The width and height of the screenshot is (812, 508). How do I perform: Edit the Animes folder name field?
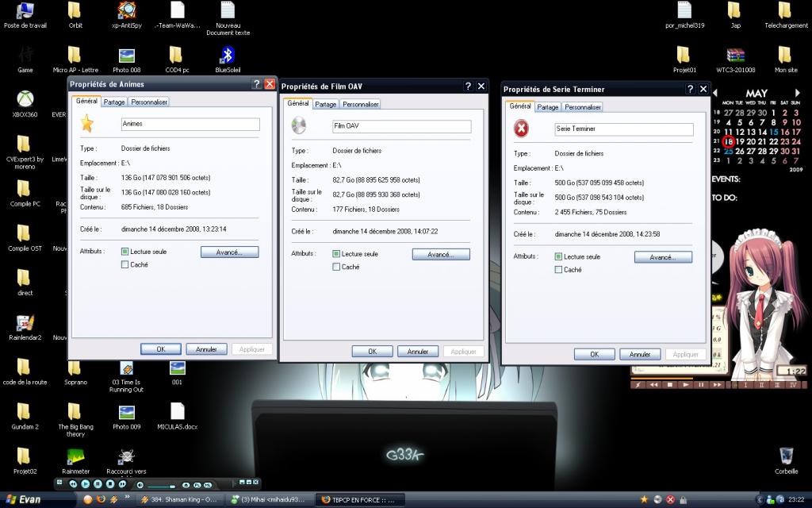(190, 124)
